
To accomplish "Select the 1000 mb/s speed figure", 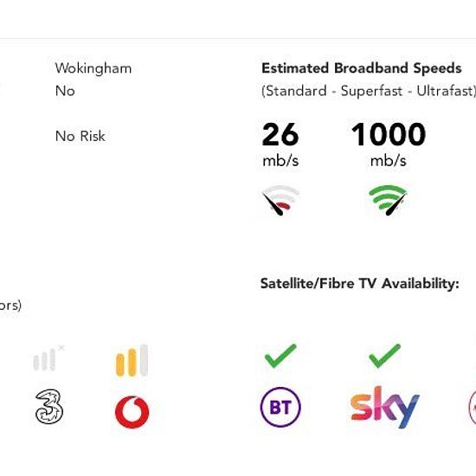I will coord(389,144).
